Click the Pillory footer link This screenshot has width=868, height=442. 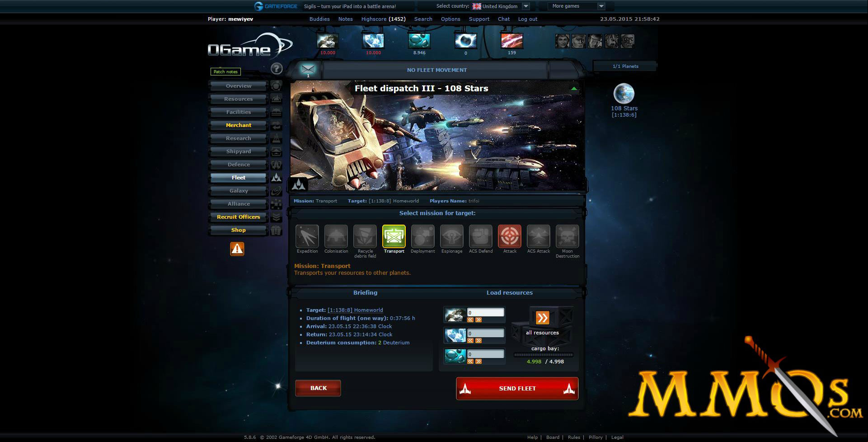[596, 437]
